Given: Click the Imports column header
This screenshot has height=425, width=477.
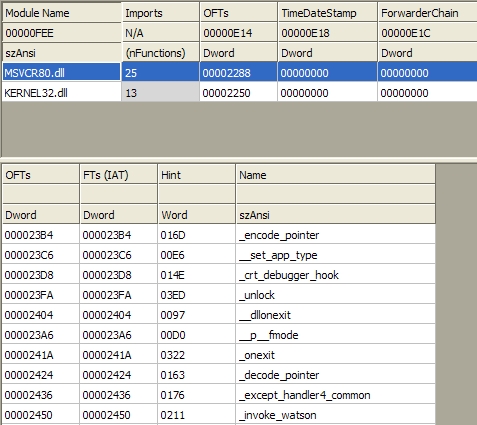Looking at the screenshot, I should tap(161, 13).
